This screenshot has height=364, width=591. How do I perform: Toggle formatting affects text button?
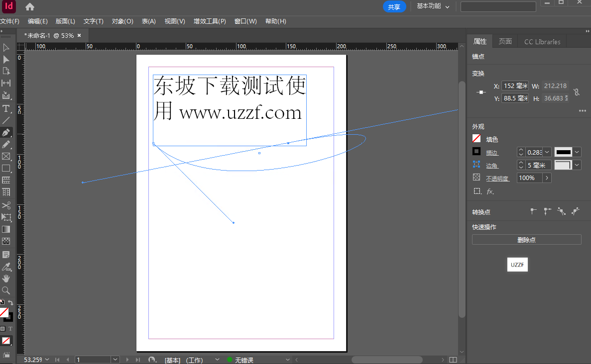pos(10,329)
